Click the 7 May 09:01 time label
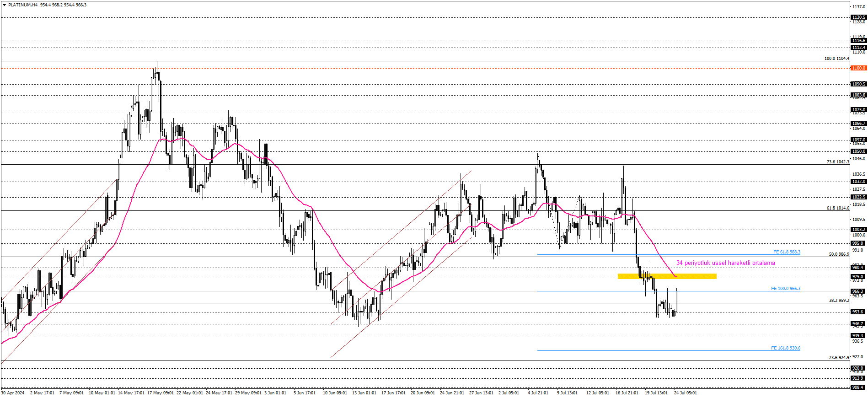868x398 pixels. (x=71, y=393)
